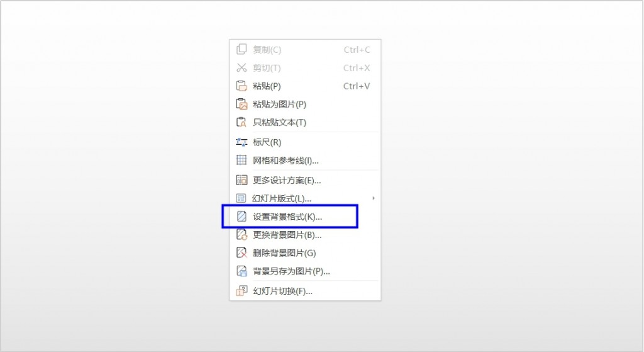The image size is (644, 352).
Task: Click the delete background icon beside 删除背景图片(G)
Action: click(241, 253)
